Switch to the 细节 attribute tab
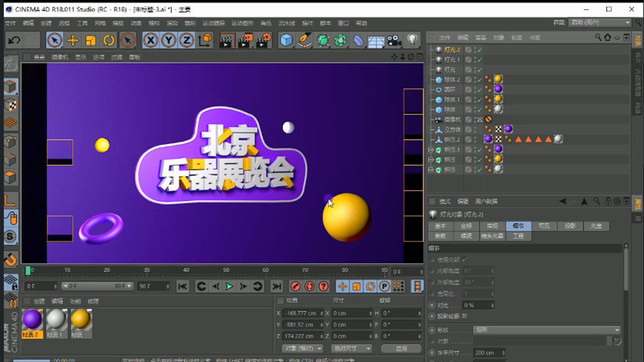Screen dimensions: 644x362 pyautogui.click(x=518, y=226)
